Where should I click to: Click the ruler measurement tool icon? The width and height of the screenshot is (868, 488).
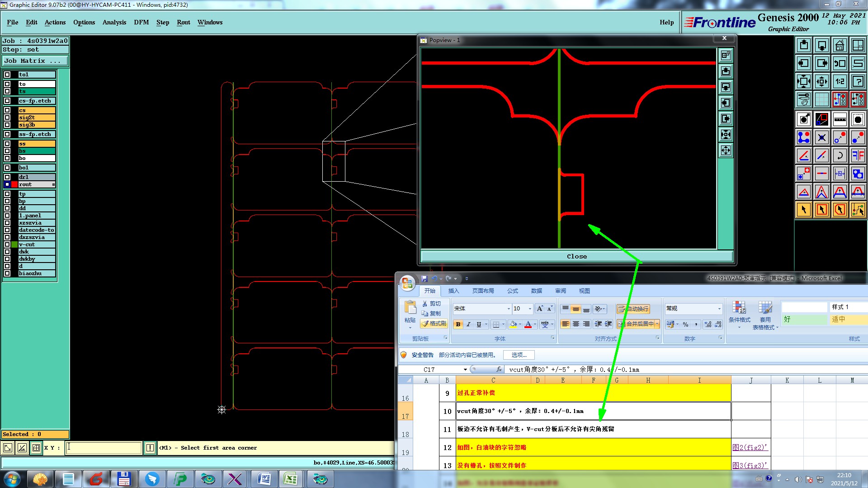[840, 119]
